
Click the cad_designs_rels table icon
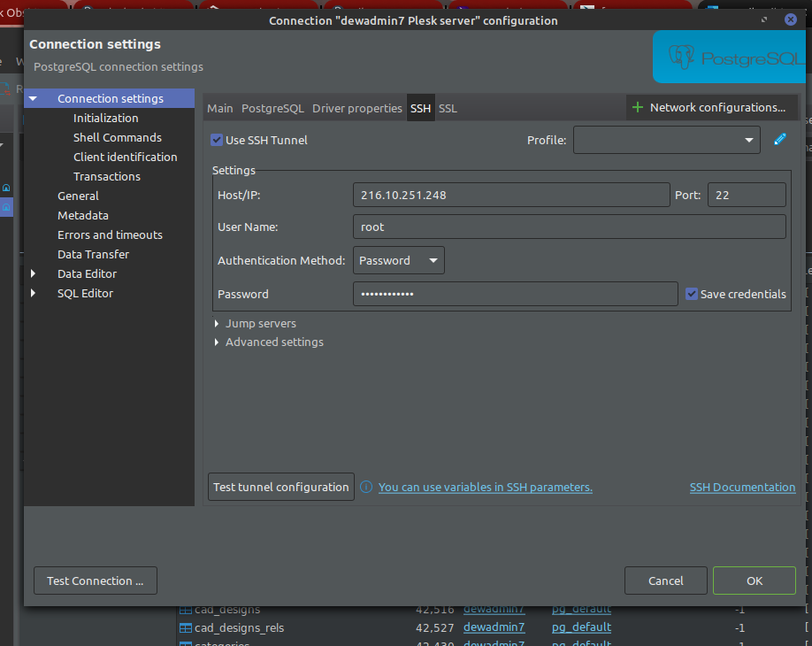tap(186, 627)
